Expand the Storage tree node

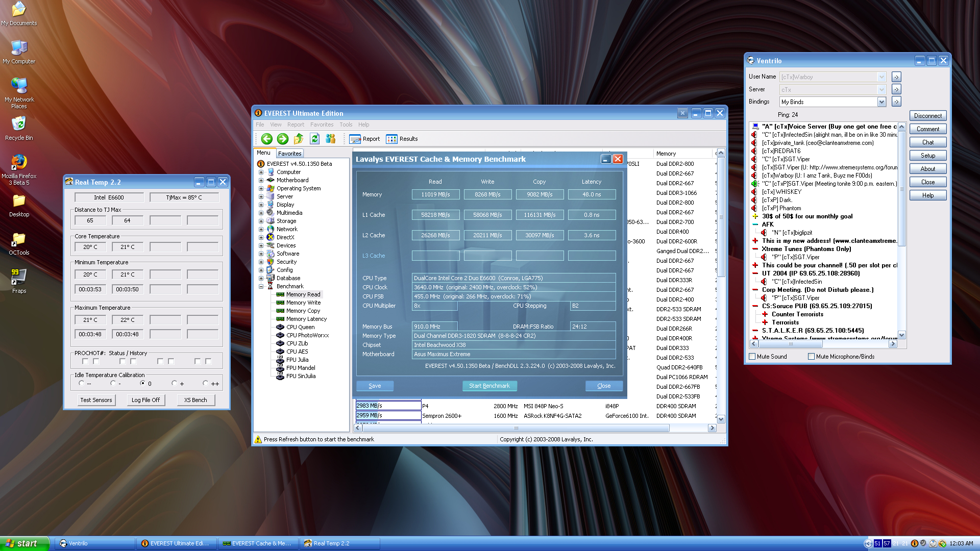(x=261, y=221)
